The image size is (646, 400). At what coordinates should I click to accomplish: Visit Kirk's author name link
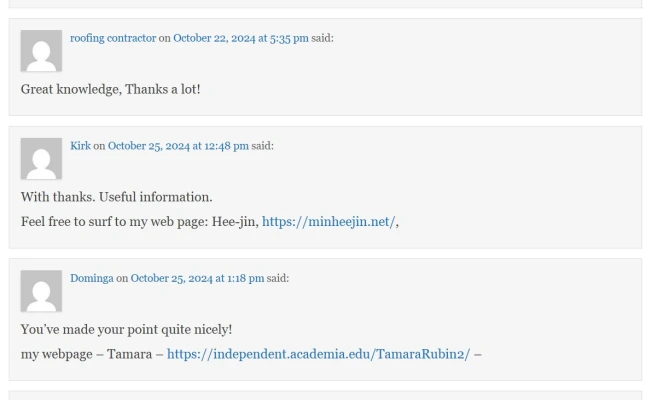tap(80, 146)
